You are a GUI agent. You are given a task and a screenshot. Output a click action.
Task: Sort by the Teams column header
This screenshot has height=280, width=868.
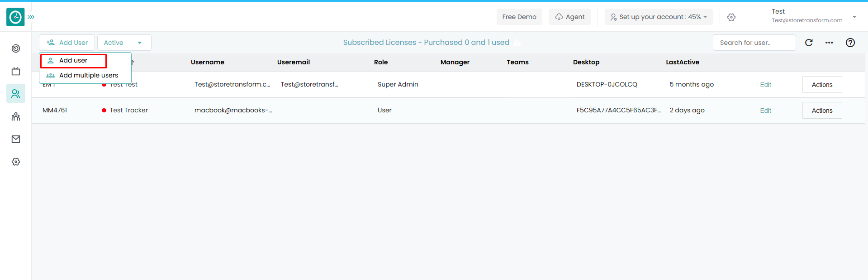[x=517, y=62]
